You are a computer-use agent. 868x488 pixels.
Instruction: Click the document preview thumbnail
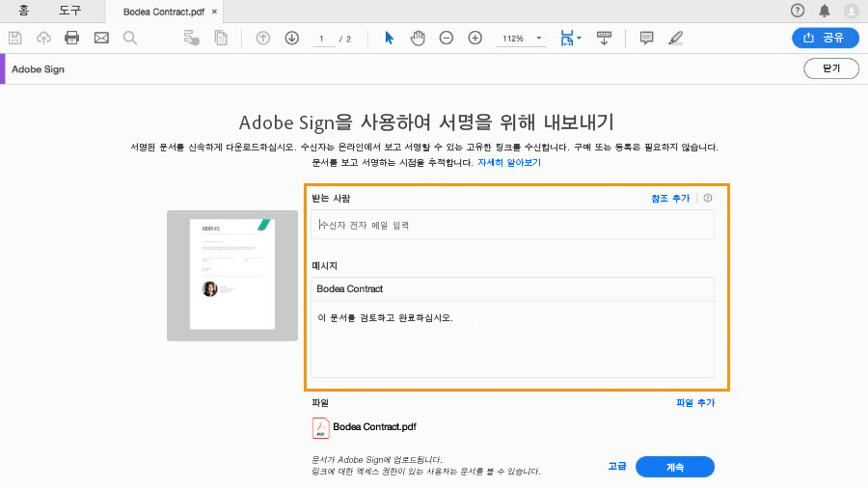click(x=232, y=275)
